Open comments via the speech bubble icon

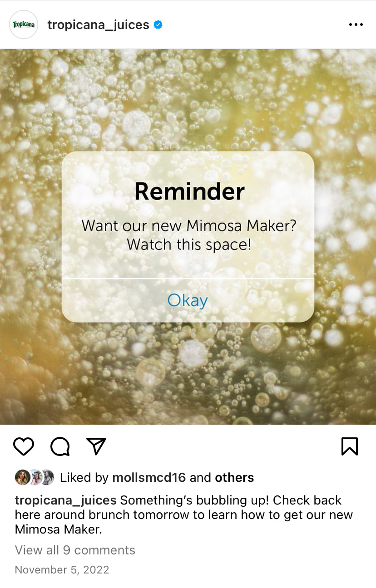(x=60, y=446)
